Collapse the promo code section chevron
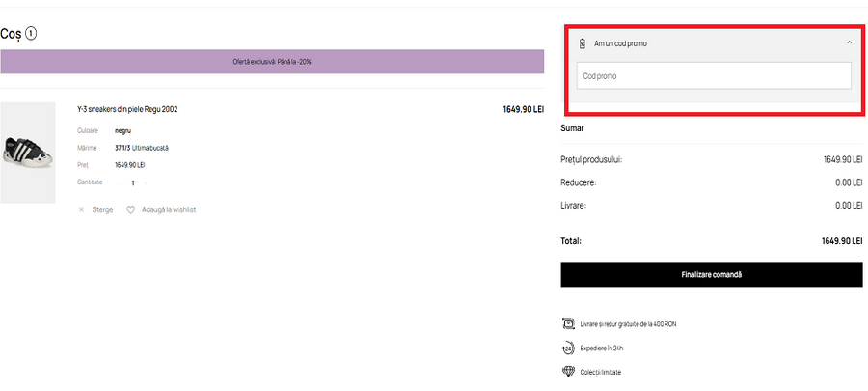868x391 pixels. 849,43
